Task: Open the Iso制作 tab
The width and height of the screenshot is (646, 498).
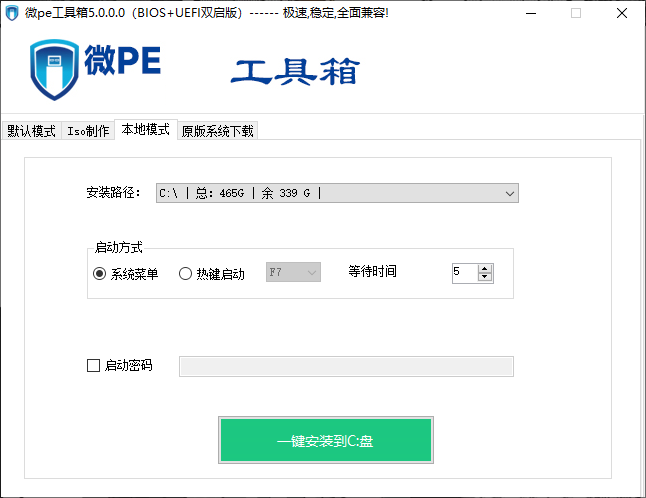Action: (x=88, y=131)
